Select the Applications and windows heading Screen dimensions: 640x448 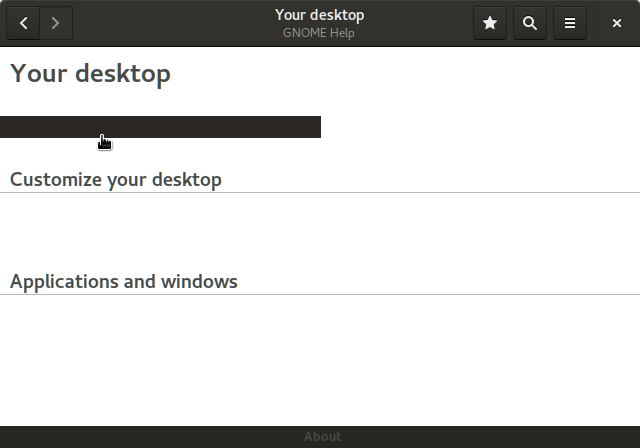[124, 282]
